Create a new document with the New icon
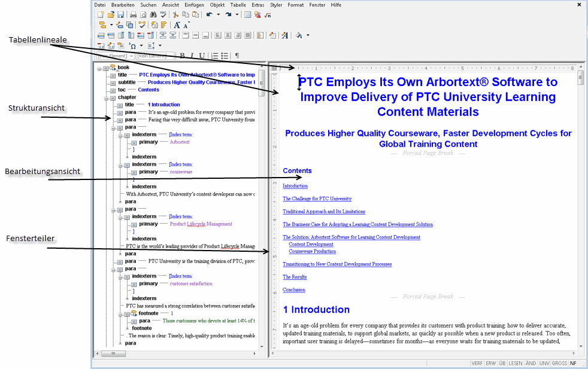The width and height of the screenshot is (588, 369). pos(101,15)
